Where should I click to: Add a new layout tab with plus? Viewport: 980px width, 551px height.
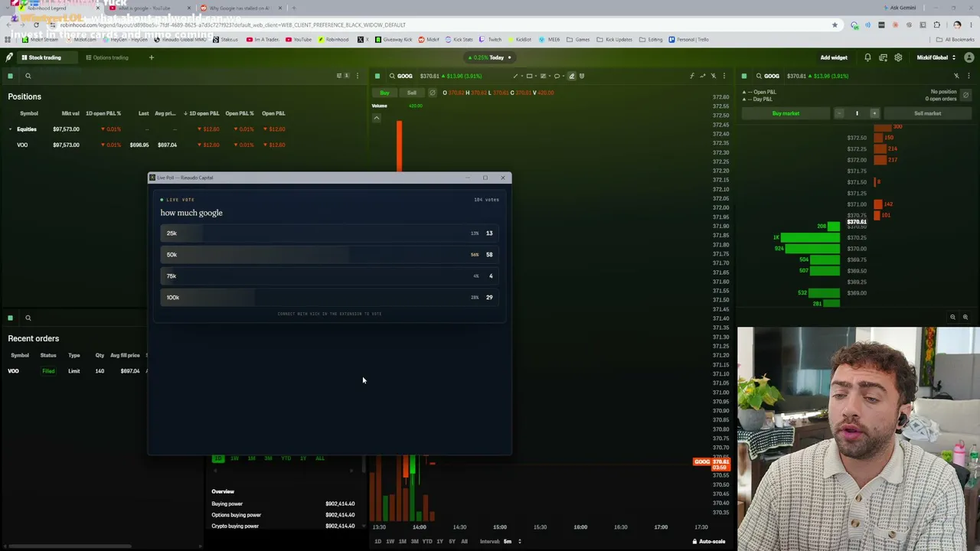click(151, 57)
